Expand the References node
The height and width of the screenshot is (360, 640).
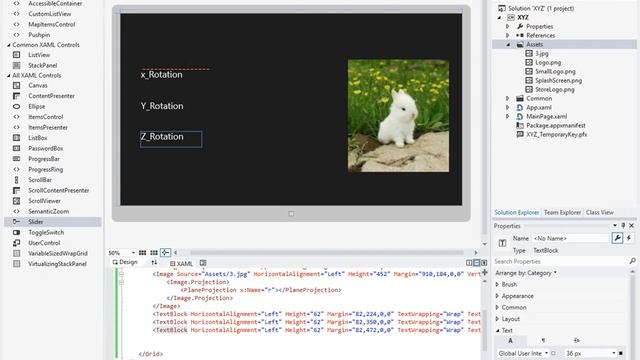pyautogui.click(x=508, y=36)
